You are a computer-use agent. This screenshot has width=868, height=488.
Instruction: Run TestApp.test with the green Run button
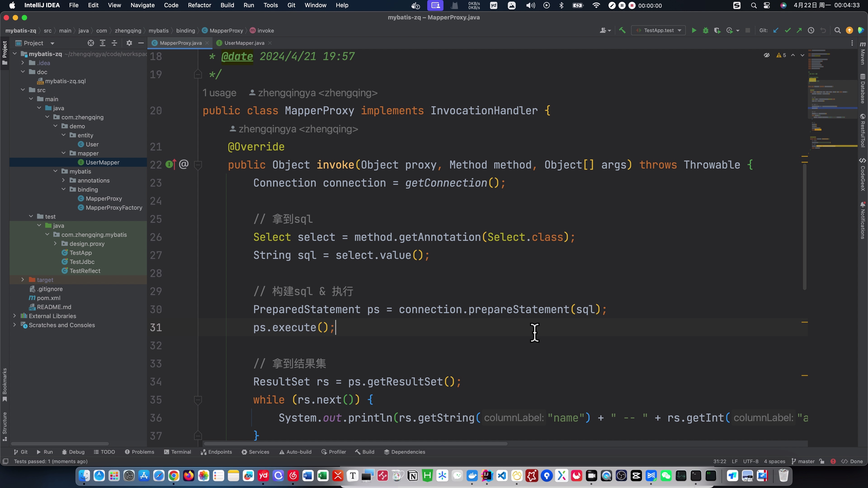point(694,31)
